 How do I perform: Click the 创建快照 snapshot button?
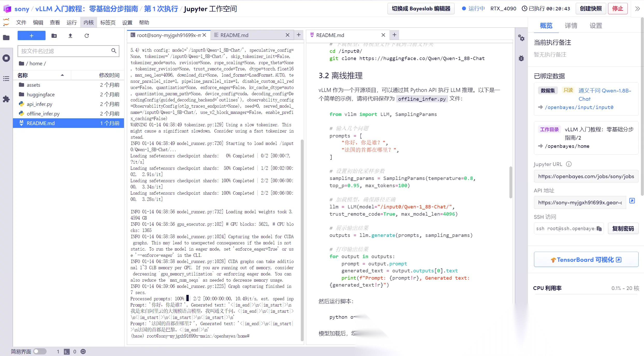point(591,9)
